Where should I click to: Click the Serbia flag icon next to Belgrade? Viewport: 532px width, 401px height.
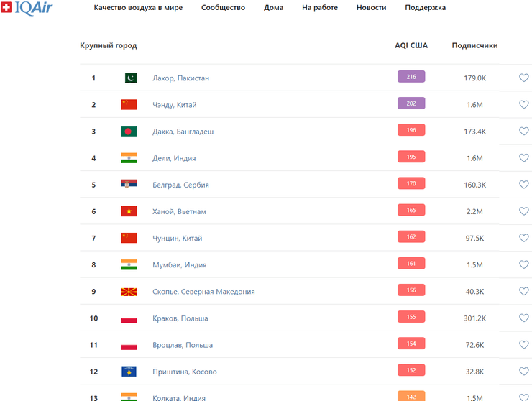pos(129,185)
